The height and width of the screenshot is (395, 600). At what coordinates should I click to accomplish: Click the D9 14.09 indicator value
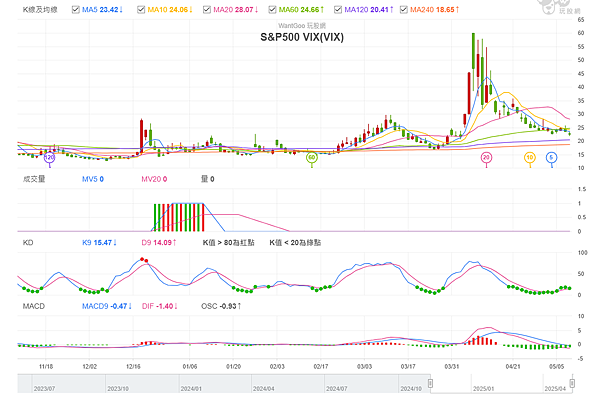click(158, 243)
